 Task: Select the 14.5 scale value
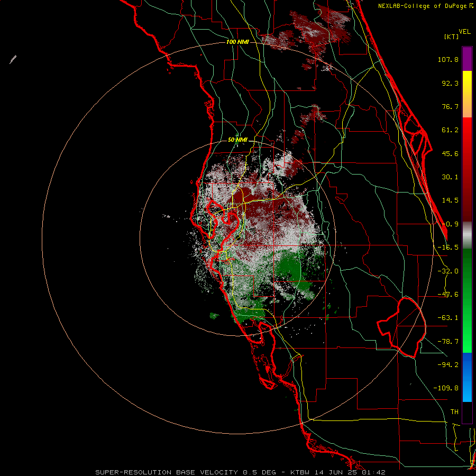coord(450,200)
